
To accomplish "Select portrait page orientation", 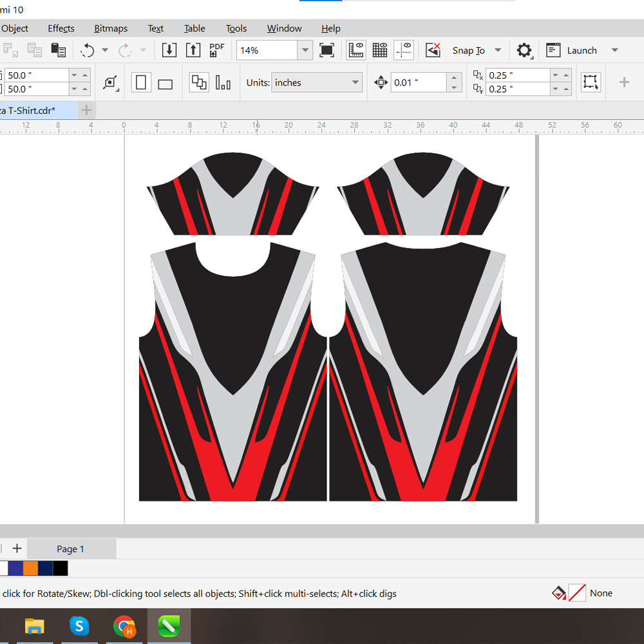I will coord(141,82).
